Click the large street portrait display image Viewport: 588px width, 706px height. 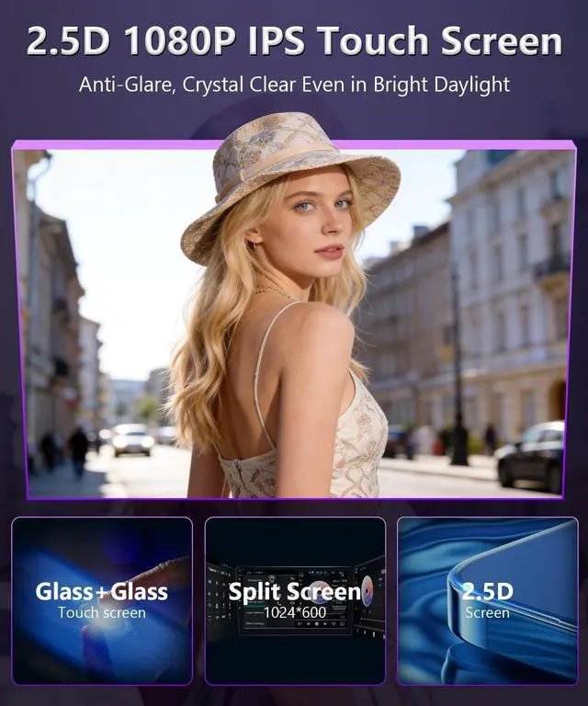point(293,320)
